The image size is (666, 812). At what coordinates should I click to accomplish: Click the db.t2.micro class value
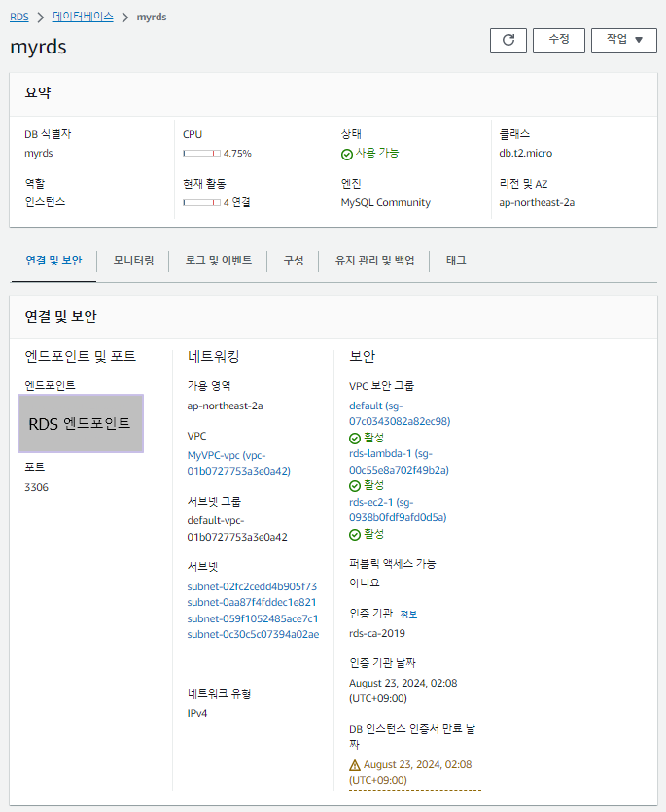[526, 154]
